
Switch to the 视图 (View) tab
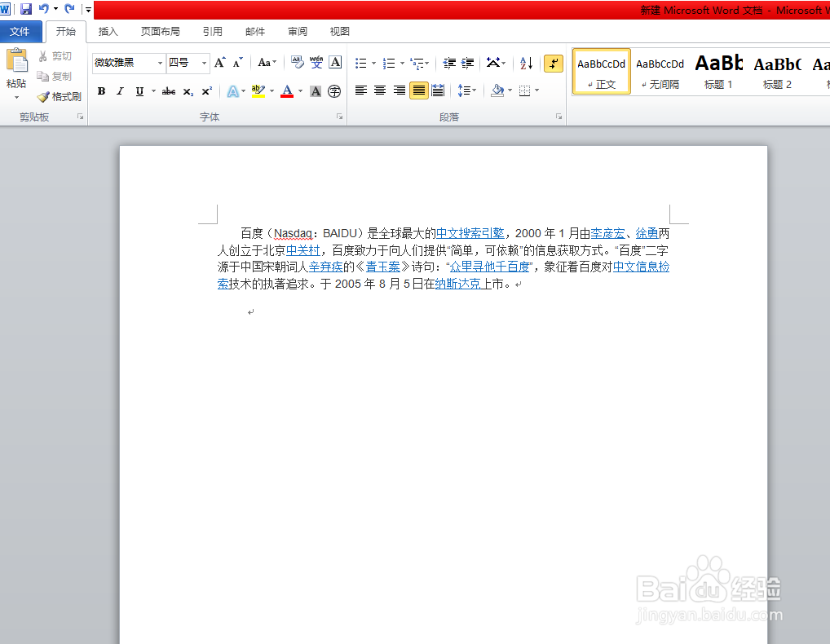(339, 32)
